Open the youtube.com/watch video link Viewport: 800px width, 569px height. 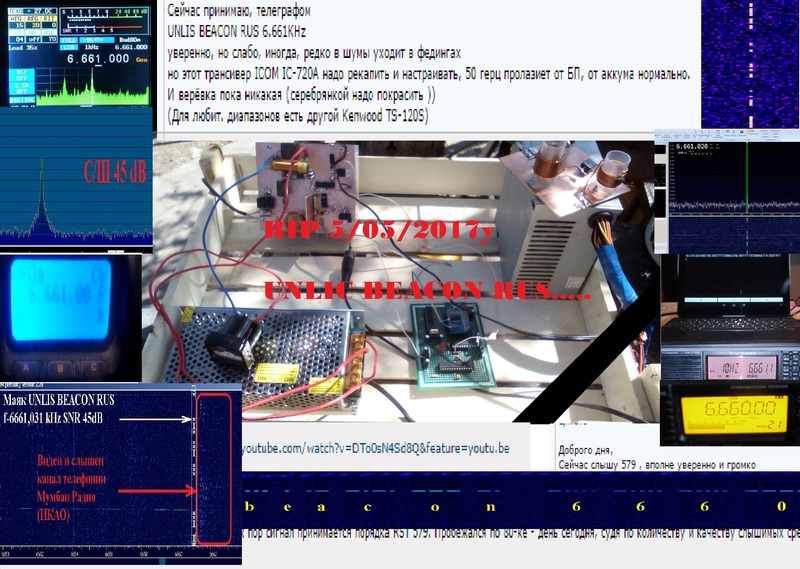376,449
